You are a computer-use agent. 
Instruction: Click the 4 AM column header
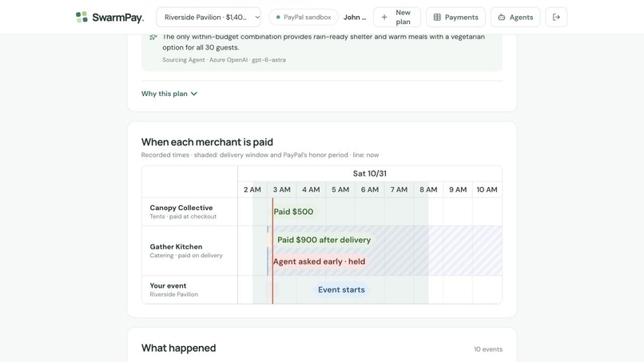coord(311,189)
